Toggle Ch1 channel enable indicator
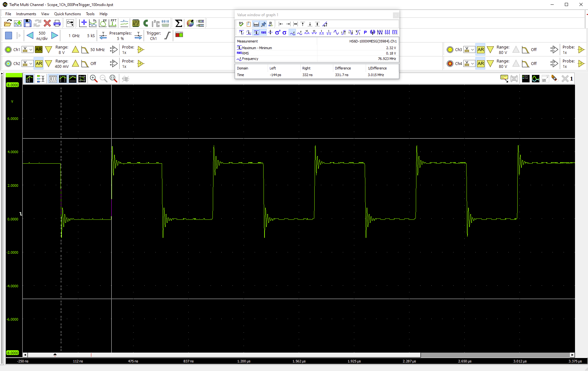This screenshot has width=588, height=371. [x=9, y=49]
